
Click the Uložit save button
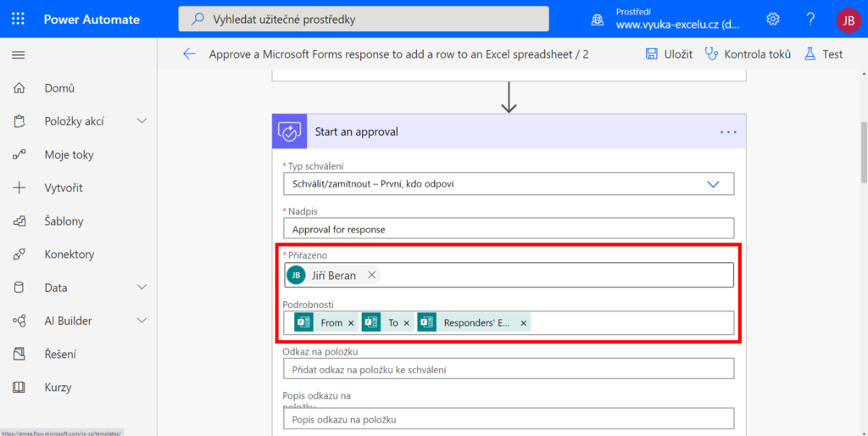click(669, 54)
